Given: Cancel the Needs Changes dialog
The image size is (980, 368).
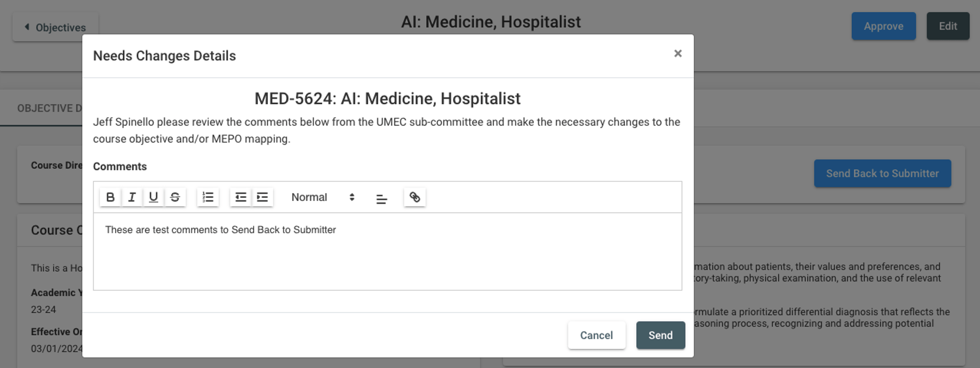Looking at the screenshot, I should point(596,335).
